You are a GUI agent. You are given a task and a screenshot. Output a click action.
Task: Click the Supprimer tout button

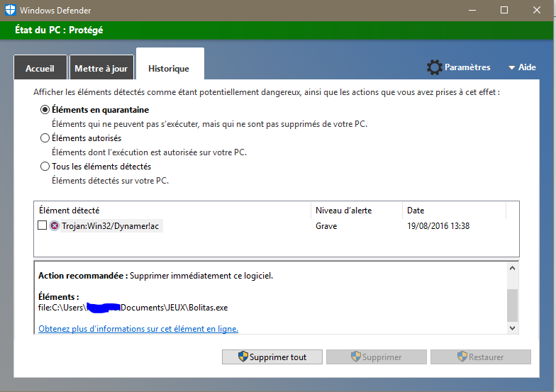point(272,357)
